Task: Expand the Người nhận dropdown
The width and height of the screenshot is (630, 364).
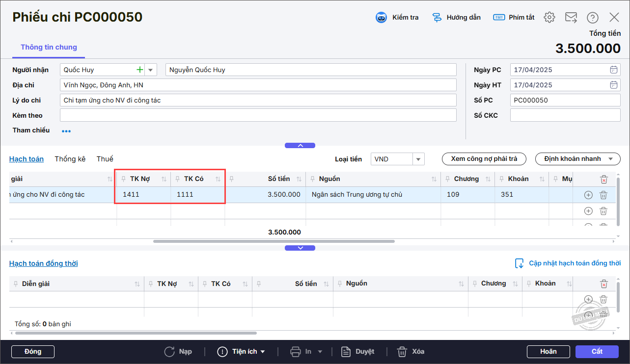Action: 151,70
